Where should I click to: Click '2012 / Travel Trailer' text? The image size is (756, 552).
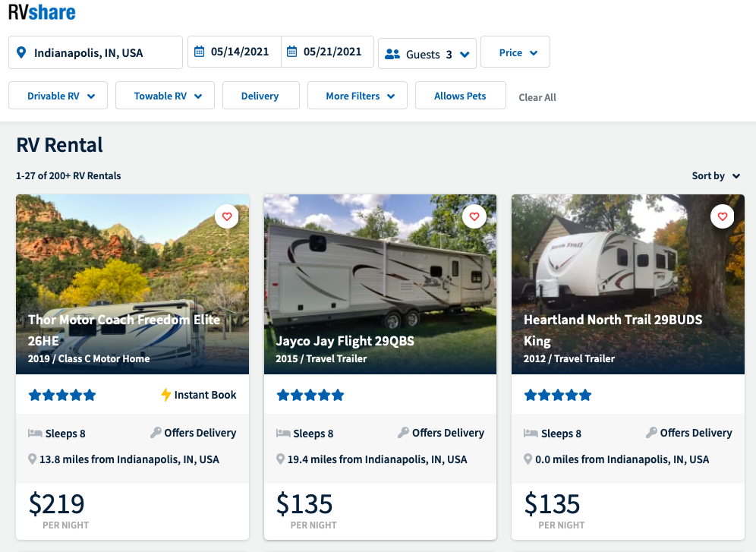coord(569,358)
